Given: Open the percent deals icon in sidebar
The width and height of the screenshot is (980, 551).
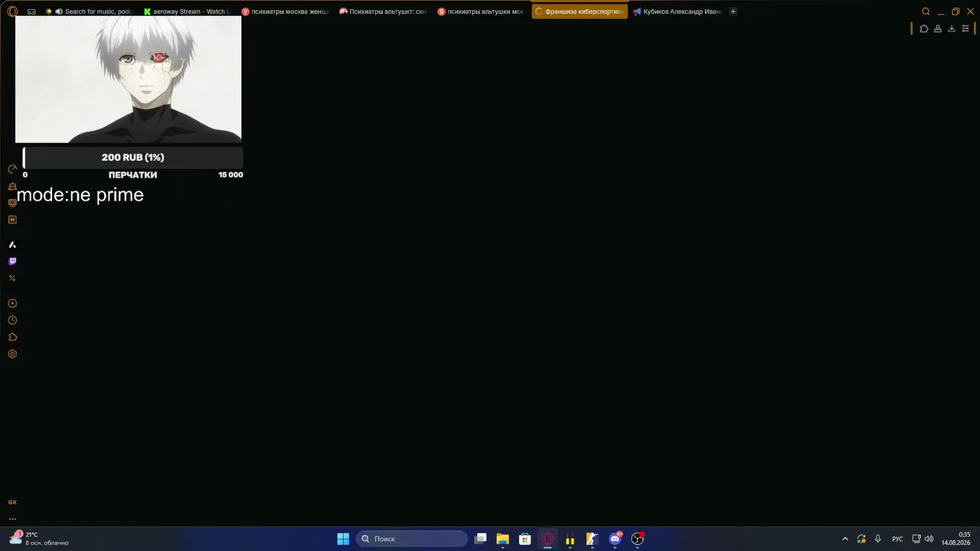Looking at the screenshot, I should coord(12,278).
